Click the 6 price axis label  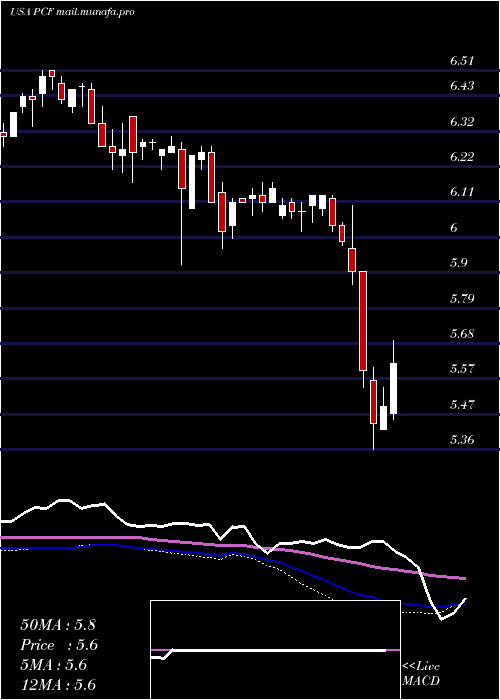(454, 227)
